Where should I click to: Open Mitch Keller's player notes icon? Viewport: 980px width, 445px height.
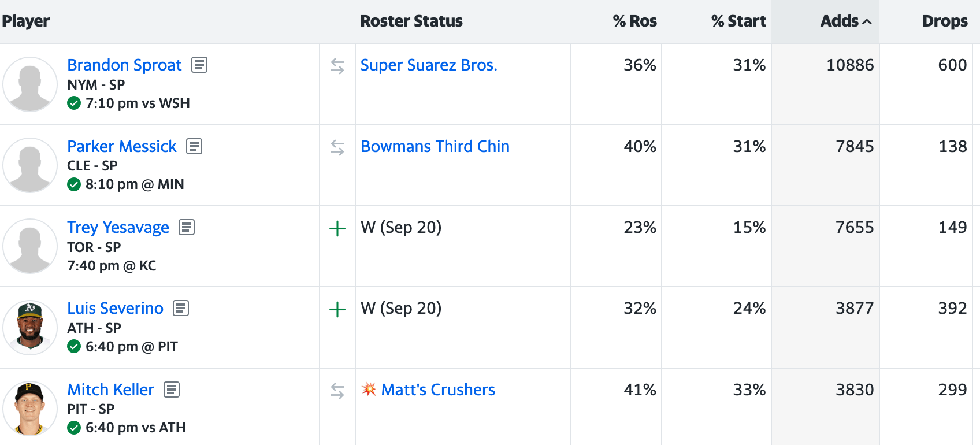[172, 390]
